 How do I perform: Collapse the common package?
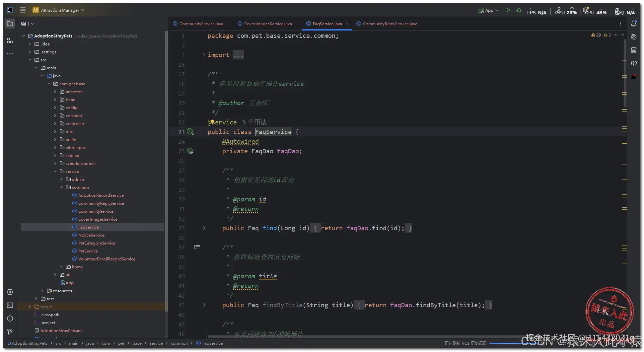(x=61, y=187)
